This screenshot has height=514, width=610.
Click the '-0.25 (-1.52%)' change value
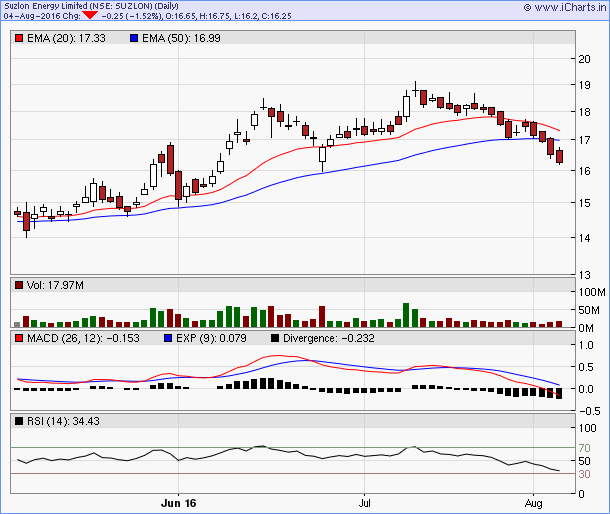(131, 16)
